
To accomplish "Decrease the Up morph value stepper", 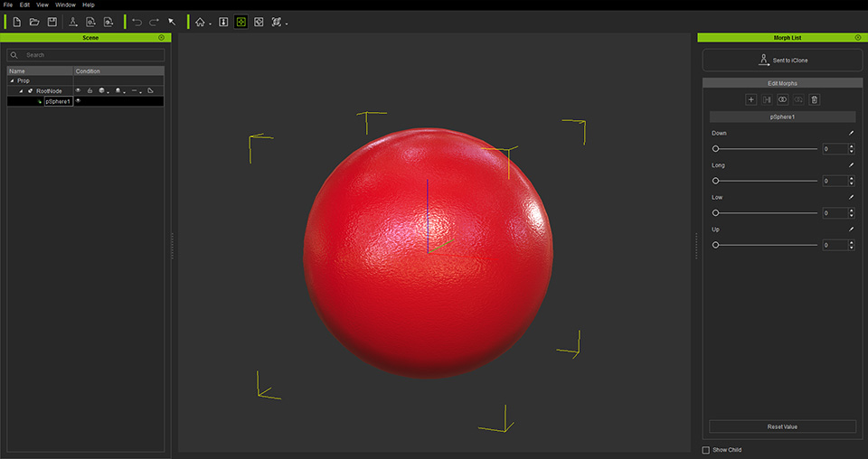I will tap(852, 248).
